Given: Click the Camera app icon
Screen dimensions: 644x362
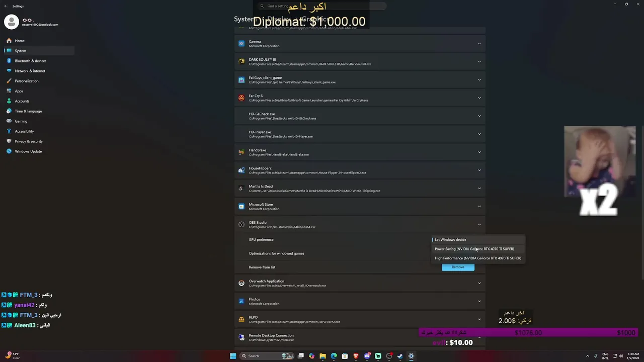Looking at the screenshot, I should [x=242, y=44].
